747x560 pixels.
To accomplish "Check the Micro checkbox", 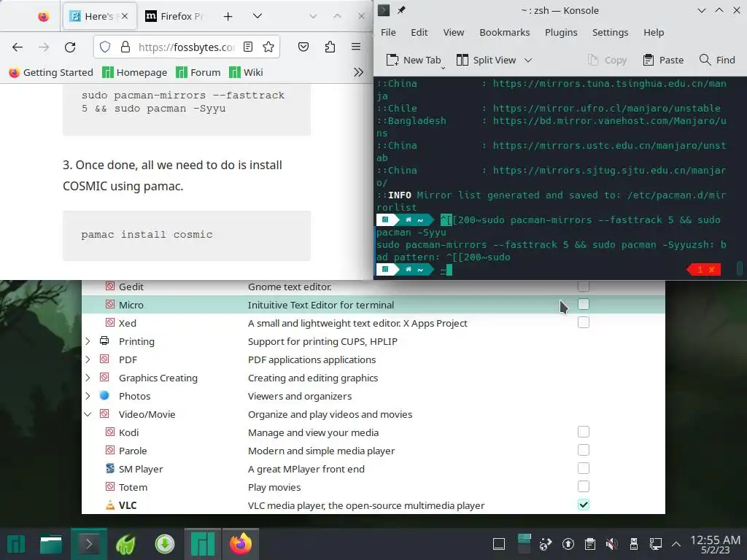I will coord(583,304).
